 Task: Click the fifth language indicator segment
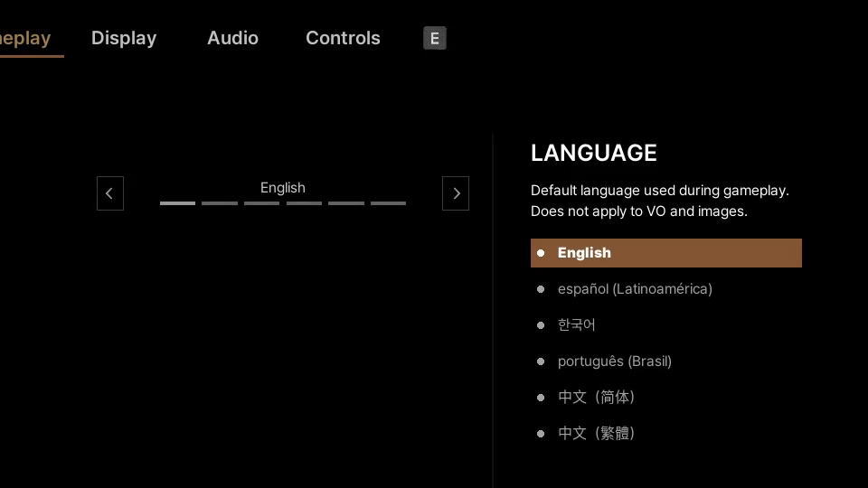pos(346,203)
